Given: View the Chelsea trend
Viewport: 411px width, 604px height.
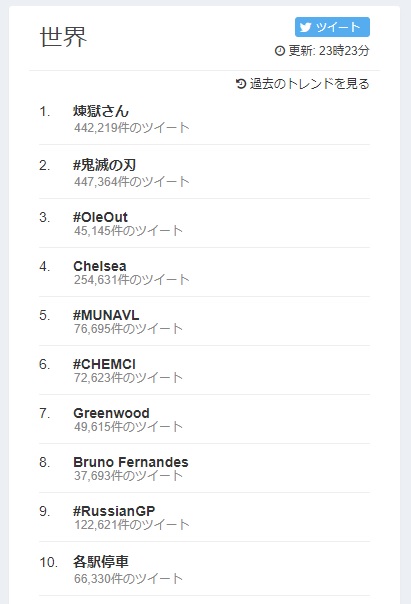Looking at the screenshot, I should coord(100,266).
